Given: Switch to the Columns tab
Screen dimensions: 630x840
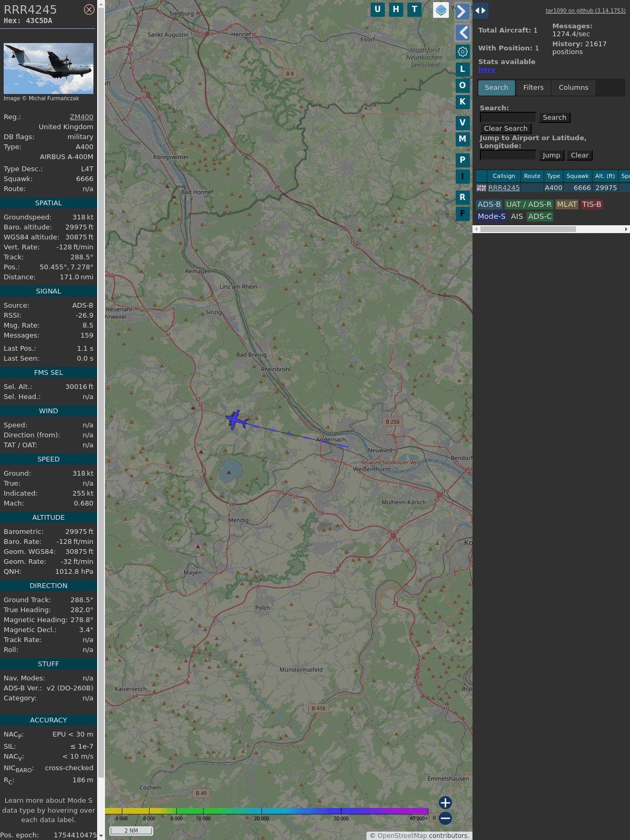Looking at the screenshot, I should [573, 88].
